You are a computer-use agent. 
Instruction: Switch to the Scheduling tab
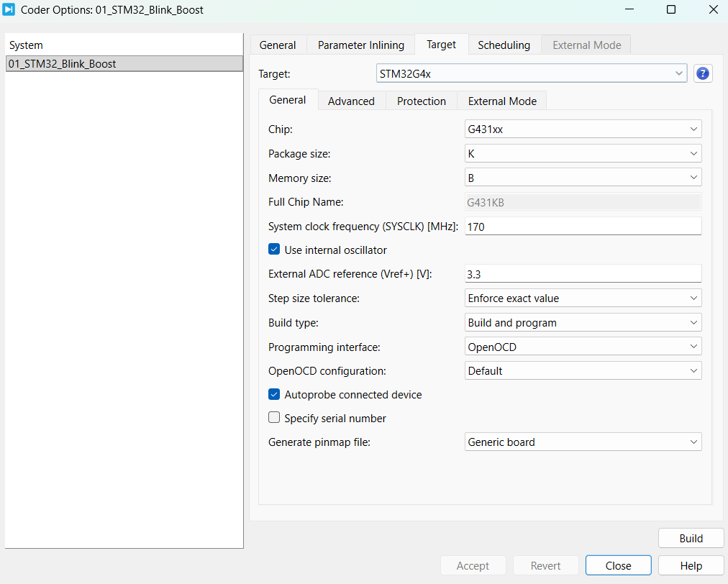tap(504, 45)
